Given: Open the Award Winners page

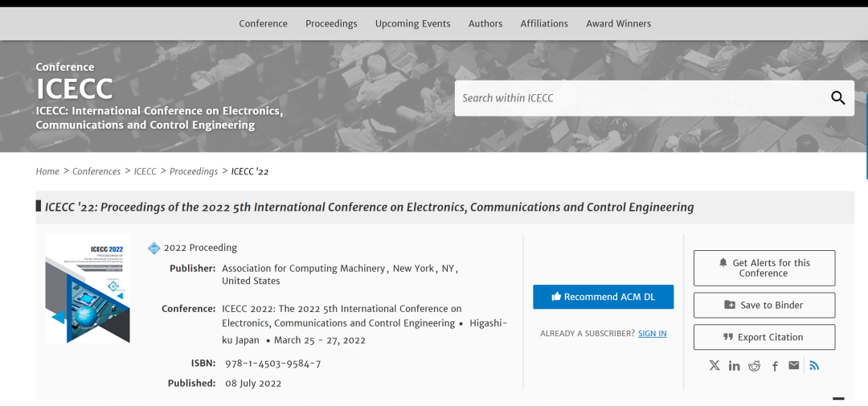Looking at the screenshot, I should point(618,23).
